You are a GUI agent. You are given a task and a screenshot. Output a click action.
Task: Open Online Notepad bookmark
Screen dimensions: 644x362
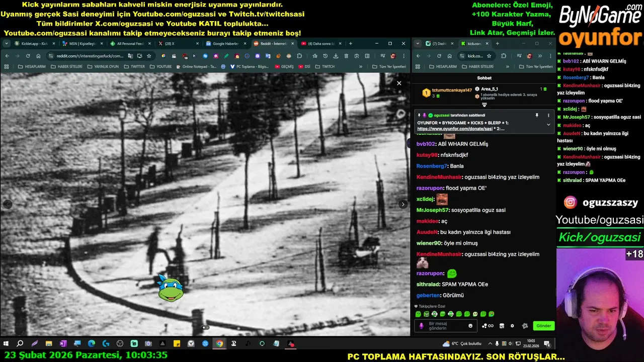pos(196,66)
